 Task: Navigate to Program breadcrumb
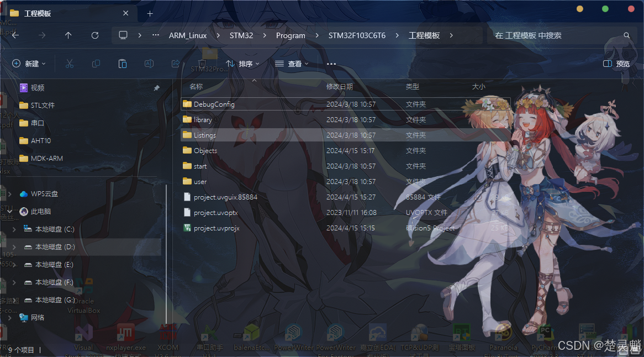coord(291,35)
